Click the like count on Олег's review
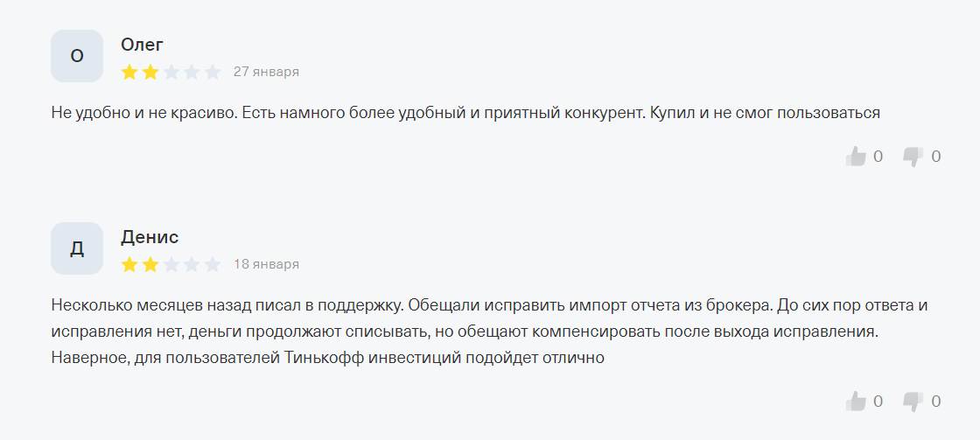This screenshot has width=980, height=440. pos(878,157)
